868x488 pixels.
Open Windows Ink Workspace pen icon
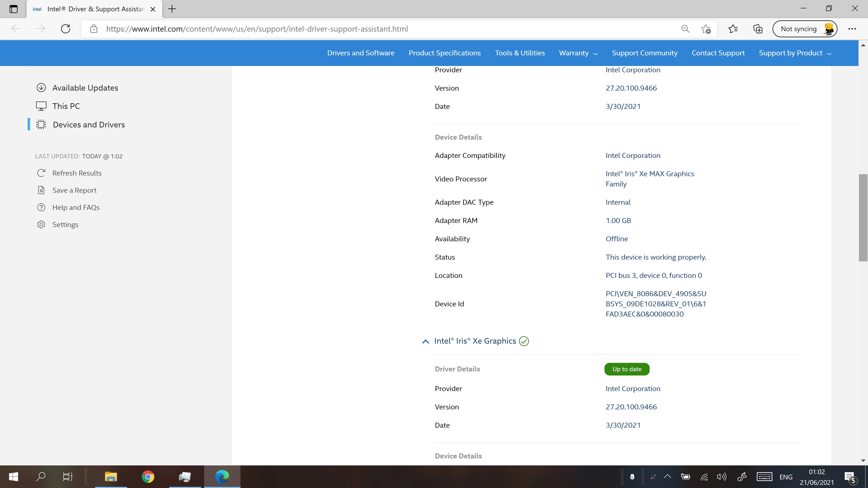tap(742, 476)
